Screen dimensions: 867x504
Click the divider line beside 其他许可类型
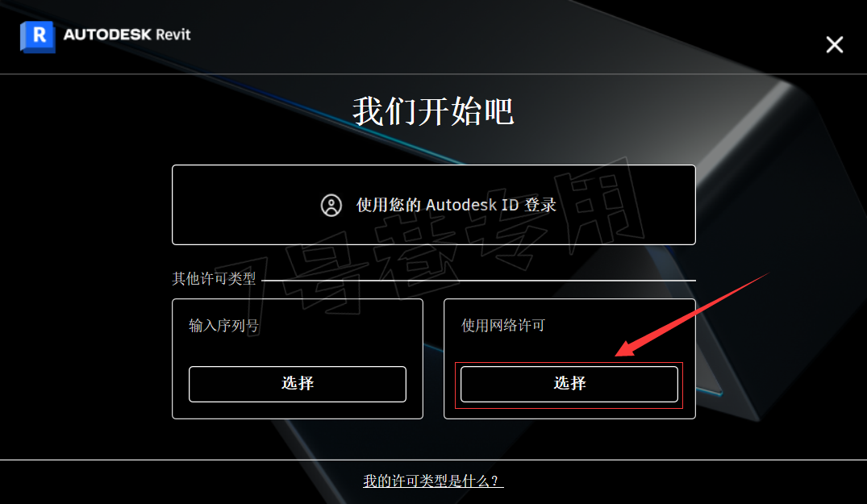tap(478, 280)
